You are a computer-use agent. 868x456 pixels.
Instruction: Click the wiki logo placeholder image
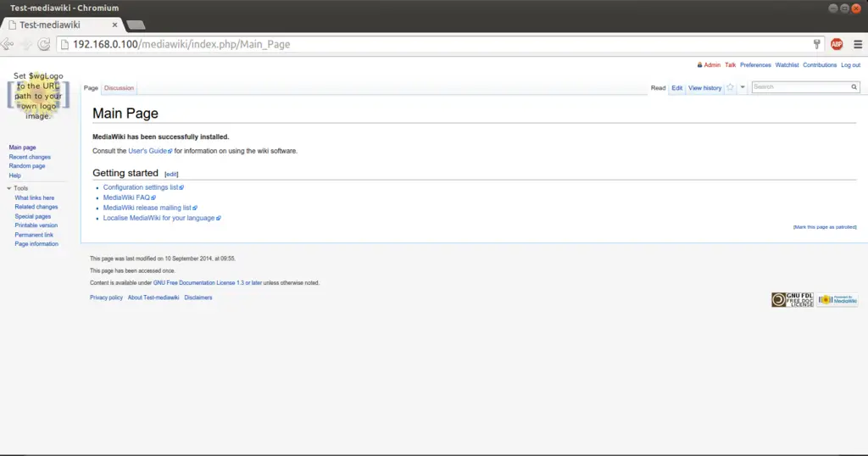38,96
